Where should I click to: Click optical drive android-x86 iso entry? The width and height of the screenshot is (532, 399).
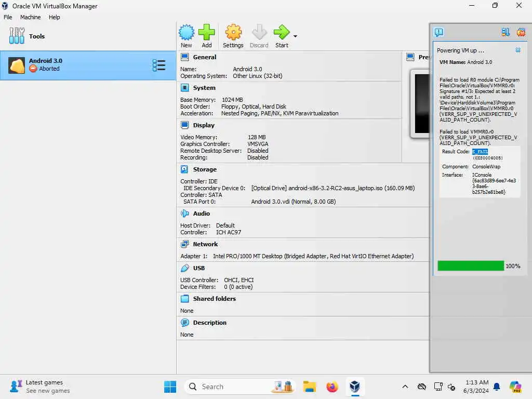pyautogui.click(x=333, y=188)
